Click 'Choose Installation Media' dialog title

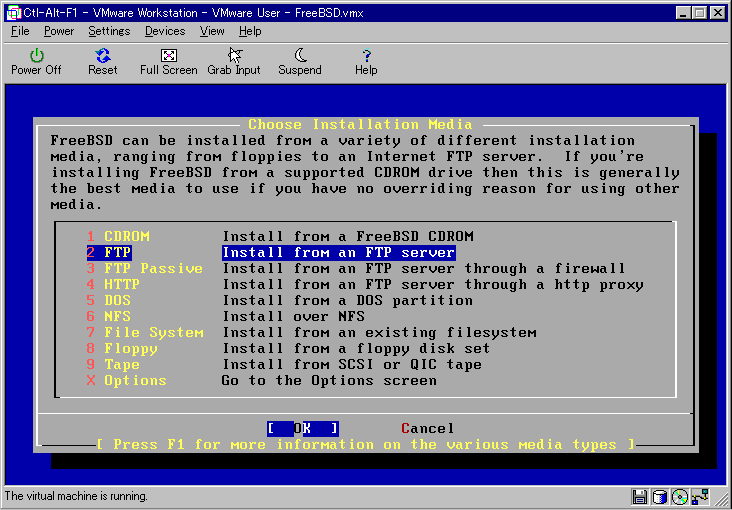360,125
